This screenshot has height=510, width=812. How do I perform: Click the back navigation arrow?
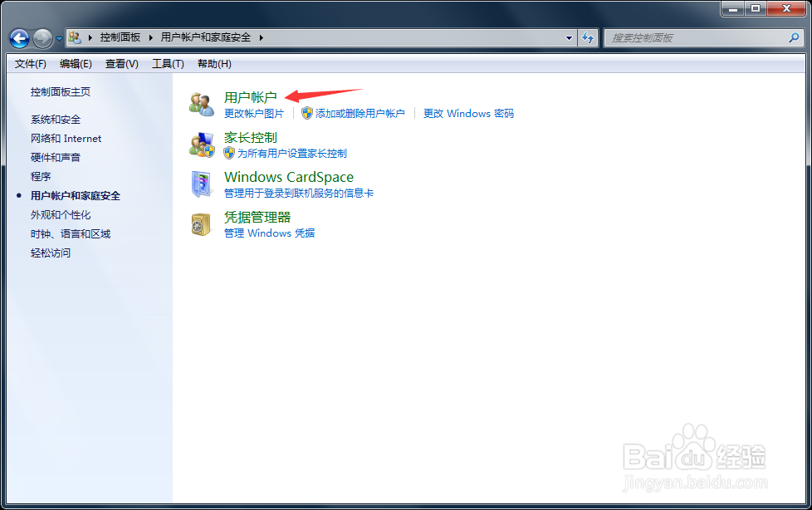[x=18, y=37]
